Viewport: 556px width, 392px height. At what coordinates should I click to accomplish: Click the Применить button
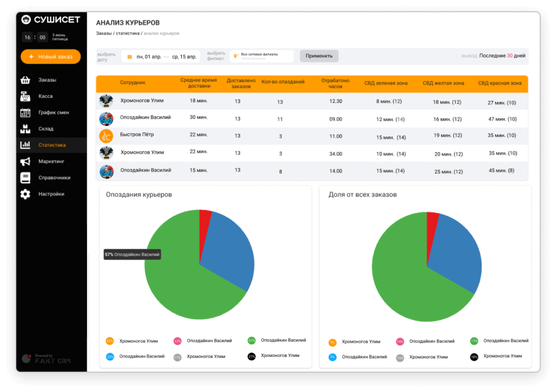point(319,56)
